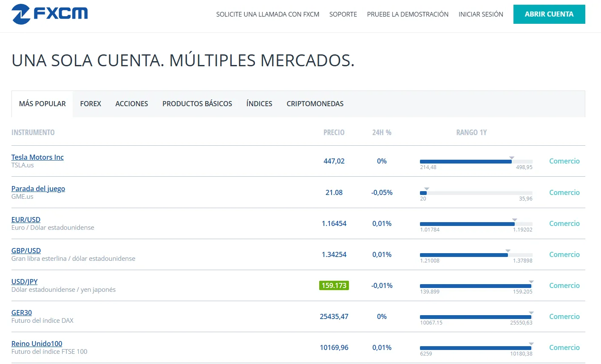Click GBP/USD 1Y range bar
Screen dimensions: 601x364
tap(476, 255)
